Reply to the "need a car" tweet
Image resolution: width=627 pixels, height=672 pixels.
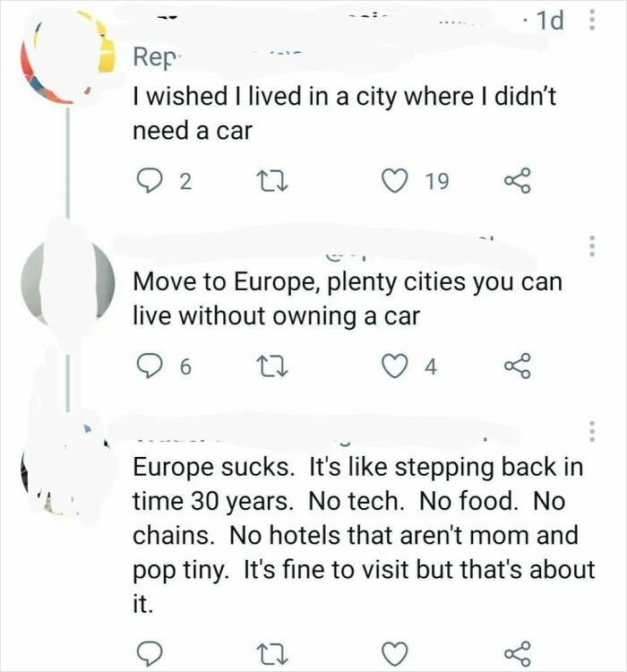(x=149, y=181)
